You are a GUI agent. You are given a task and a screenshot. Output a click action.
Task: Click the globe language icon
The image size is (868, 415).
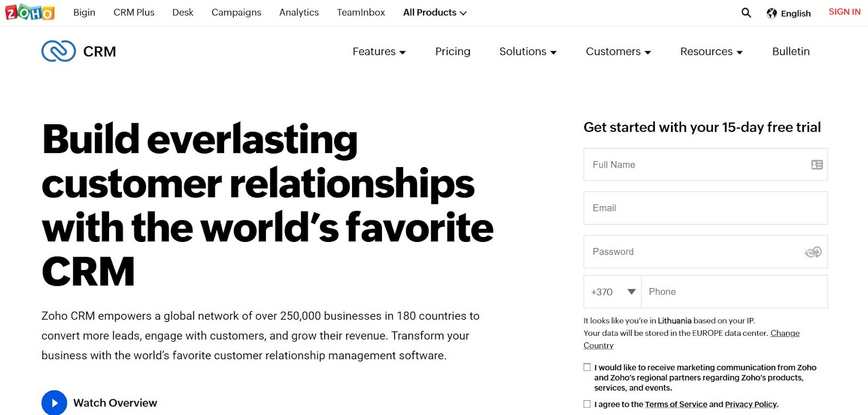click(x=771, y=13)
